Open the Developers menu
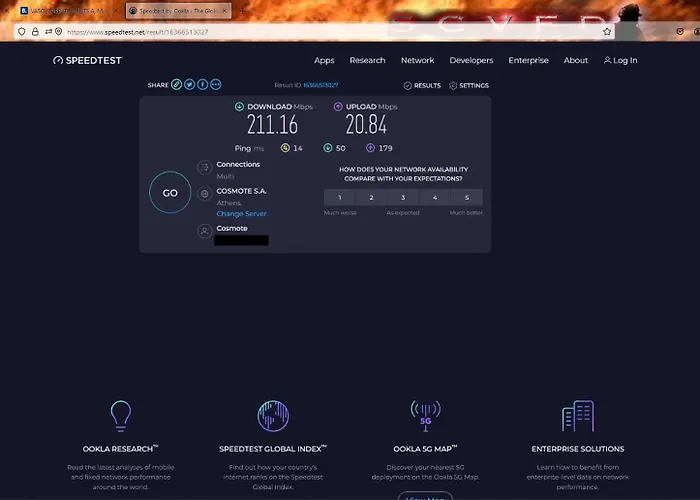This screenshot has width=700, height=500. pyautogui.click(x=471, y=60)
